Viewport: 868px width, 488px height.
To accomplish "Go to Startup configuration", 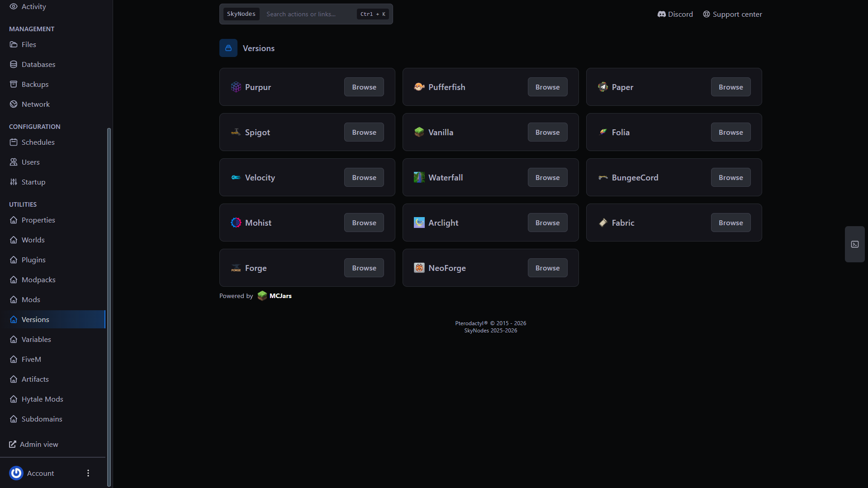I will click(52, 182).
